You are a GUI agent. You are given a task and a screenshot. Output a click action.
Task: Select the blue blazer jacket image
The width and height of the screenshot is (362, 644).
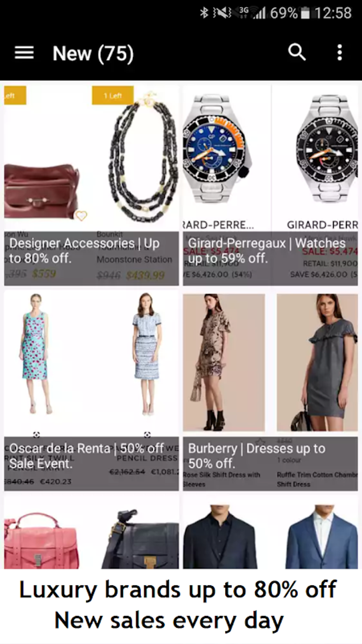(x=322, y=536)
